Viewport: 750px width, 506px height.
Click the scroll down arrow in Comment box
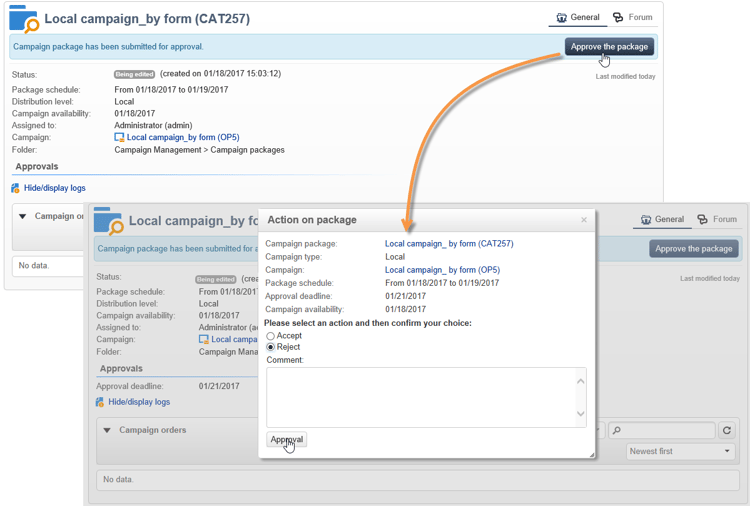tap(580, 414)
